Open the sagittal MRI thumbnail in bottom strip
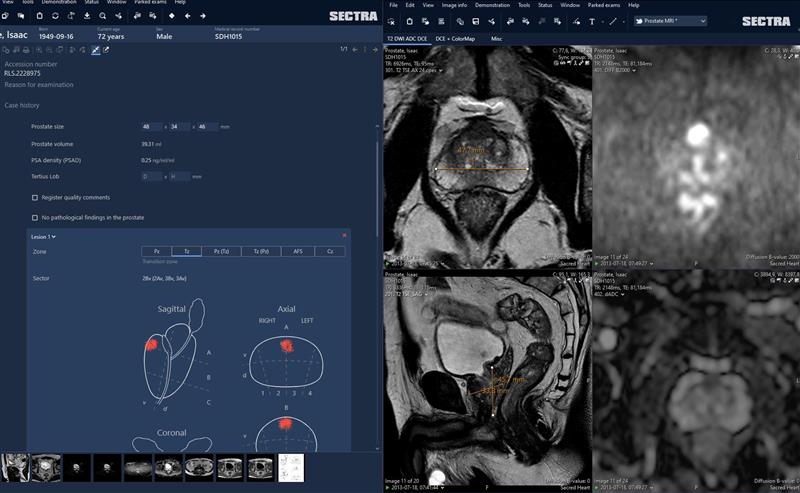Screen dimensions: 800x493 click(15, 467)
